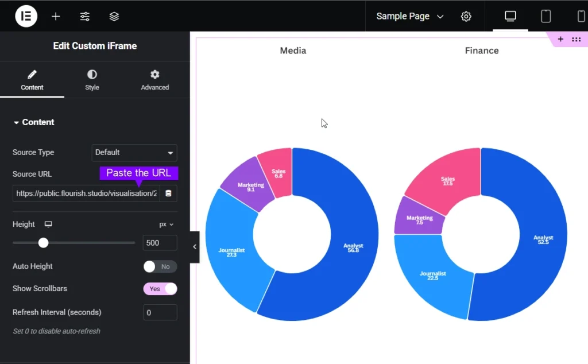Open site settings sliders icon
Screen dimensions: 588x364
coord(85,16)
